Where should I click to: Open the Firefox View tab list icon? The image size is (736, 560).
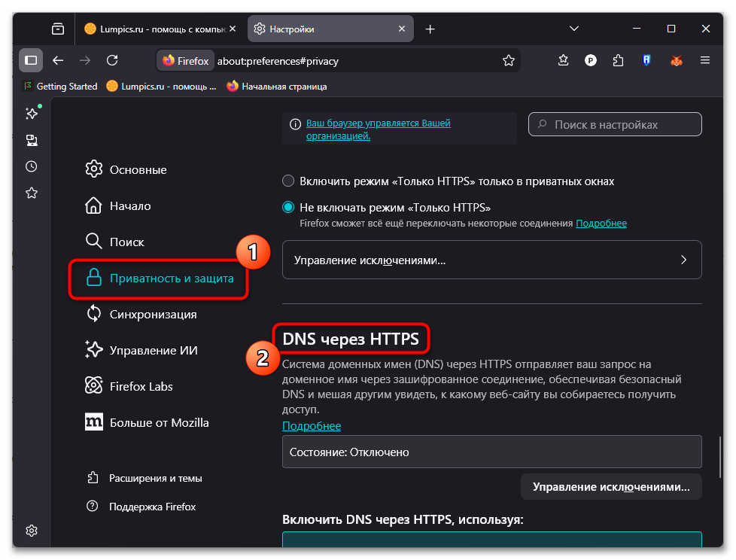(x=58, y=29)
